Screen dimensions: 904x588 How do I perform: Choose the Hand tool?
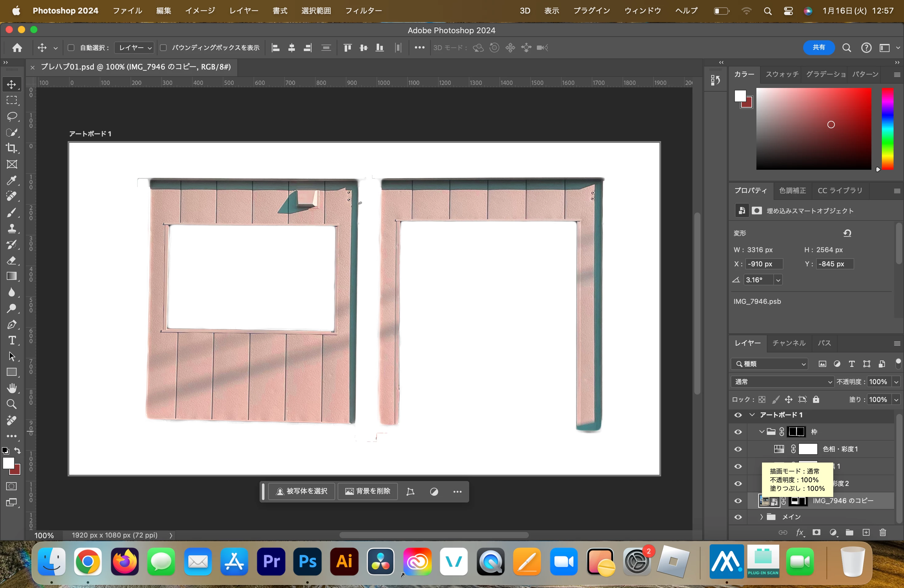tap(12, 388)
